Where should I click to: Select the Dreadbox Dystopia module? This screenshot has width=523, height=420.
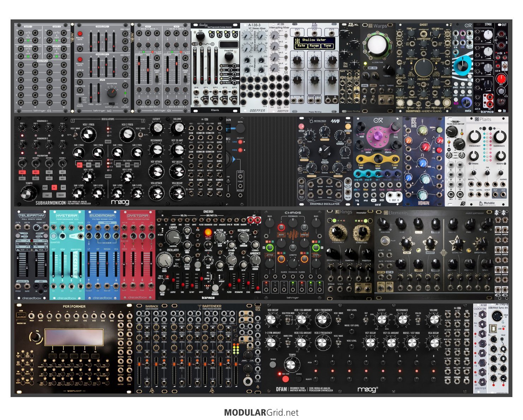tap(138, 255)
